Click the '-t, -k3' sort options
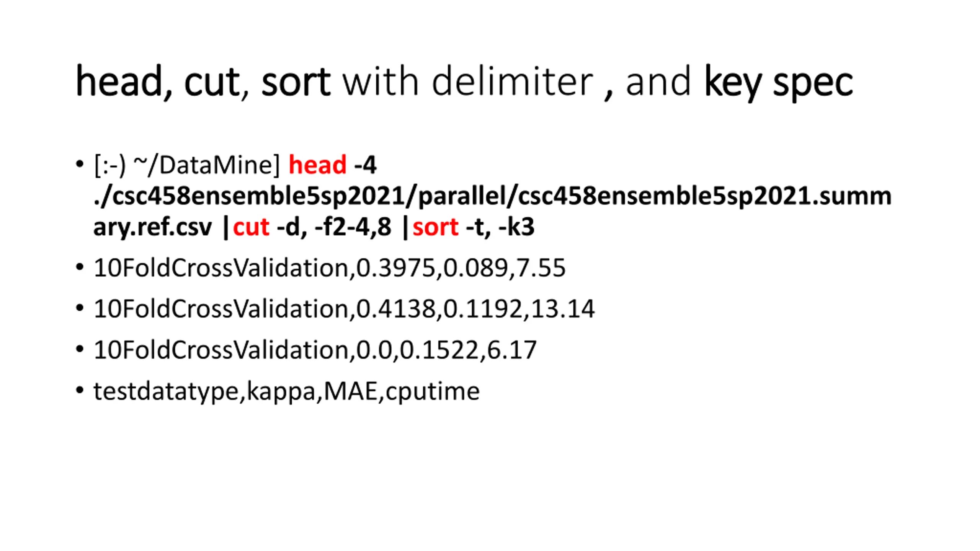Image resolution: width=980 pixels, height=551 pixels. tap(500, 227)
